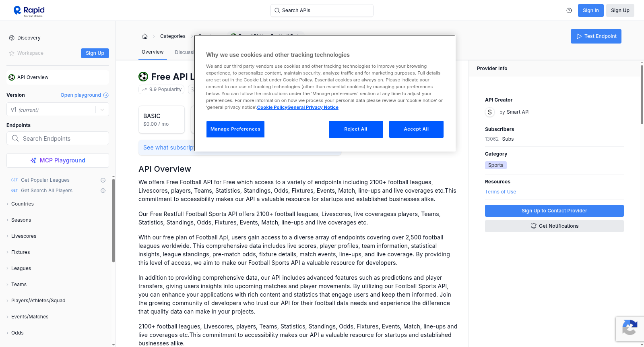The image size is (644, 347).
Task: Go to Discovery in the sidebar
Action: (29, 38)
